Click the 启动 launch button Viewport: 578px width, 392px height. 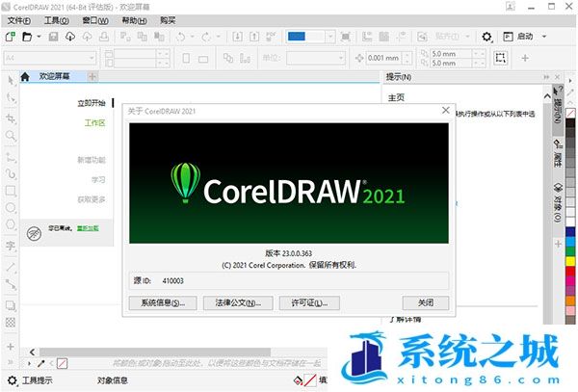[519, 37]
